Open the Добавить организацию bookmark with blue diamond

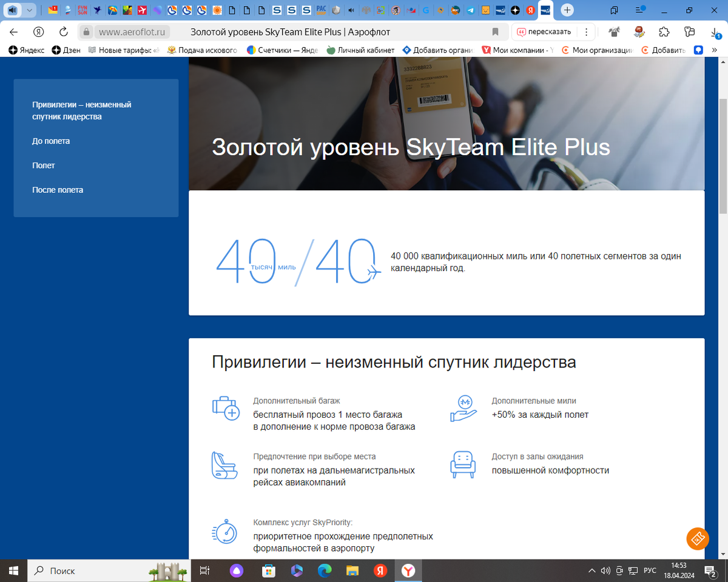point(437,50)
